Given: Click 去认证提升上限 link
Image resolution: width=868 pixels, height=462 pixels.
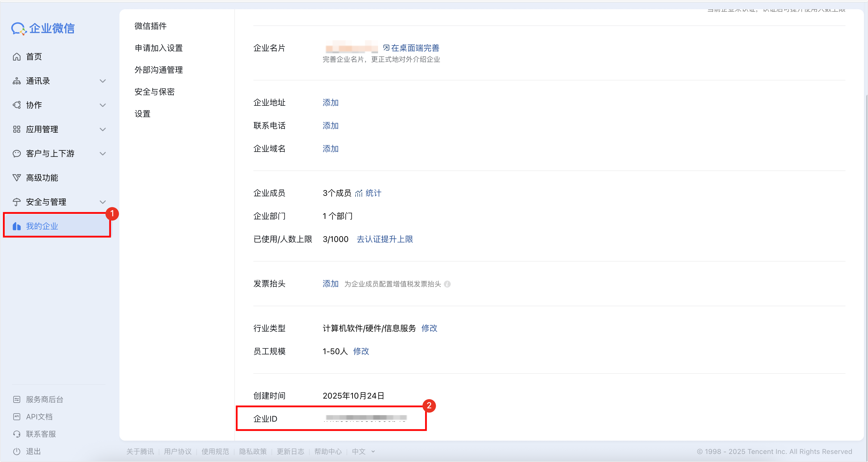Looking at the screenshot, I should click(384, 239).
